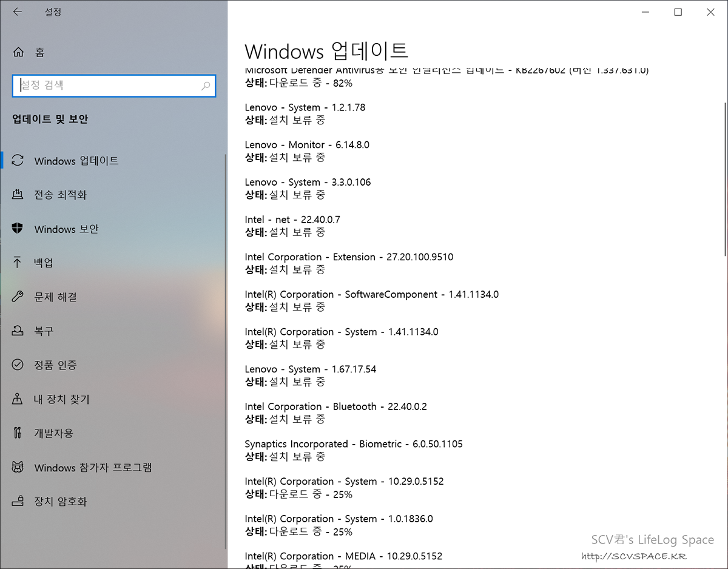Image resolution: width=728 pixels, height=569 pixels.
Task: Select Lenovo - Monitor - 6.14.8.0 entry
Action: tap(307, 145)
